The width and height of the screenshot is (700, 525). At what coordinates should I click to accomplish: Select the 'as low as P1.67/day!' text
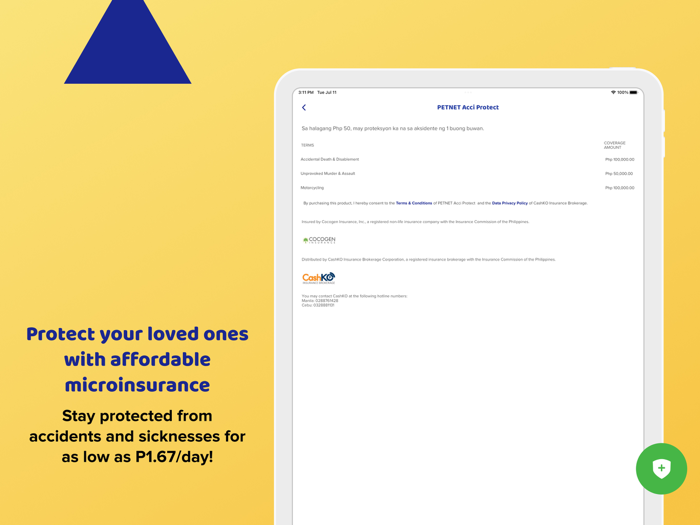(138, 457)
